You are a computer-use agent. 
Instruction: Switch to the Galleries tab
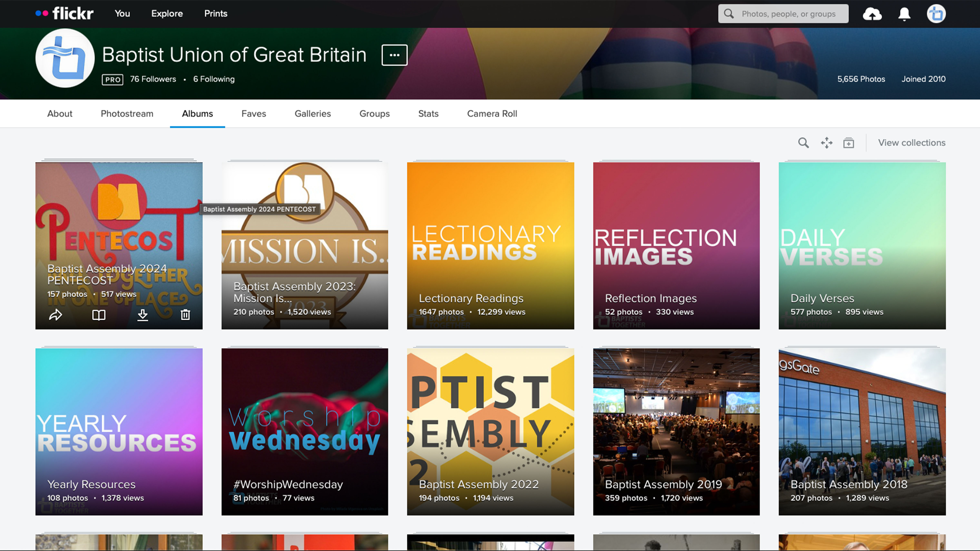point(313,114)
